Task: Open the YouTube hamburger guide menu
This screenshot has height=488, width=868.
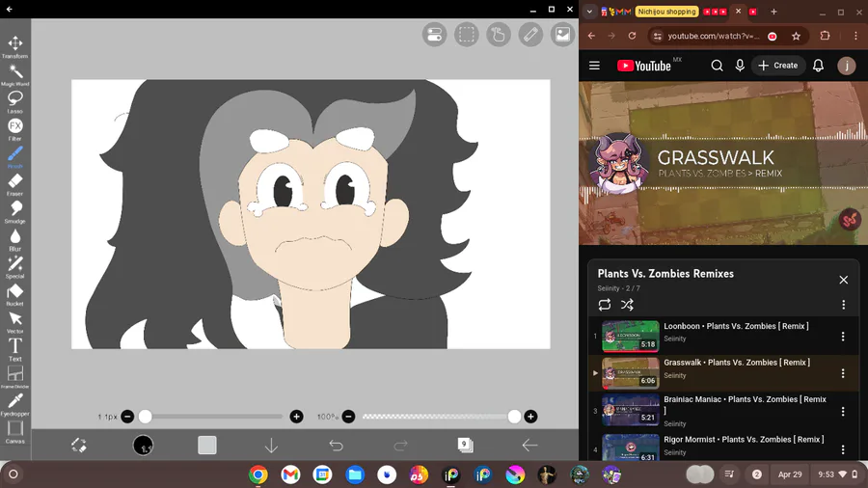Action: coord(594,66)
